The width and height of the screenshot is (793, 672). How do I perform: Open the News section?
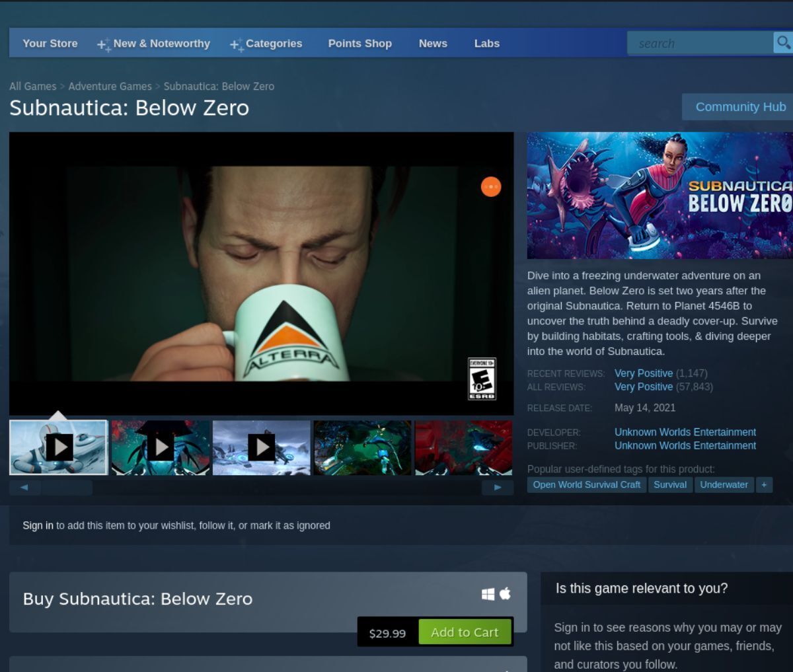(433, 44)
